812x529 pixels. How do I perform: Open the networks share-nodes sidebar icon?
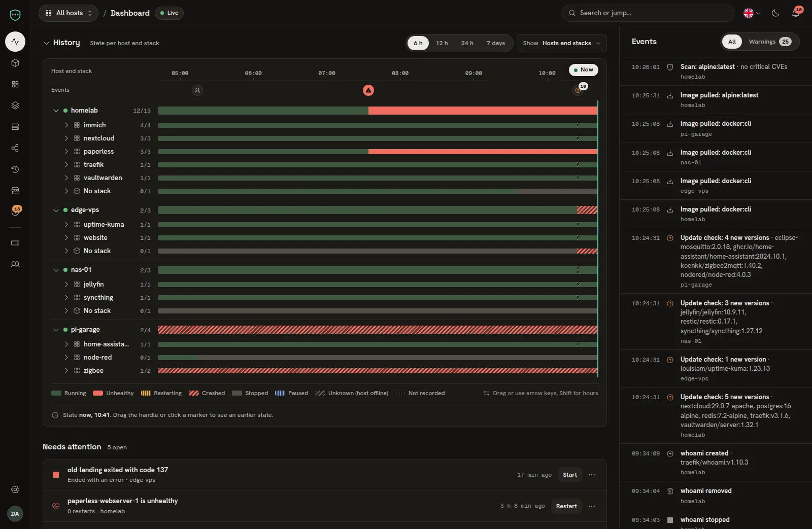point(15,148)
